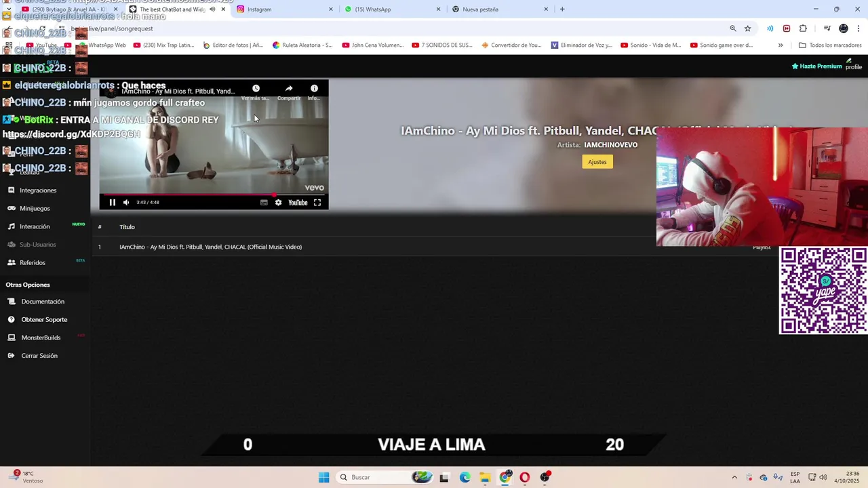Open YouTube player settings gear
The height and width of the screenshot is (488, 868).
coord(278,203)
